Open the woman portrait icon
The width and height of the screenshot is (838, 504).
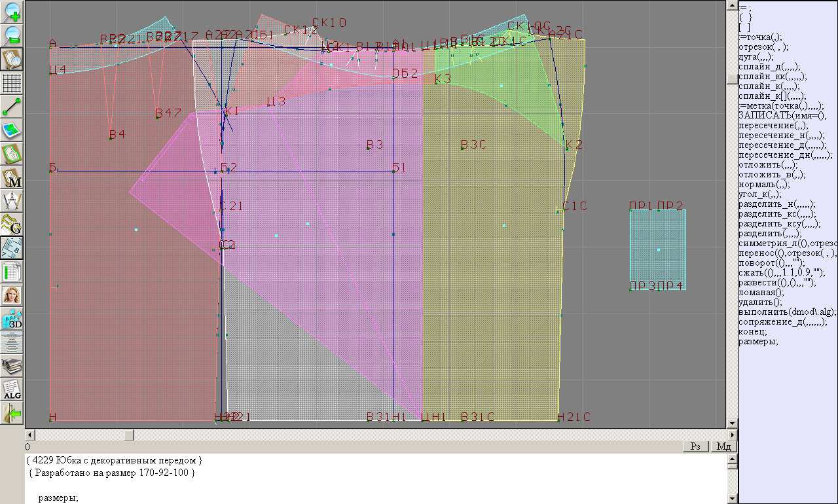tap(12, 295)
